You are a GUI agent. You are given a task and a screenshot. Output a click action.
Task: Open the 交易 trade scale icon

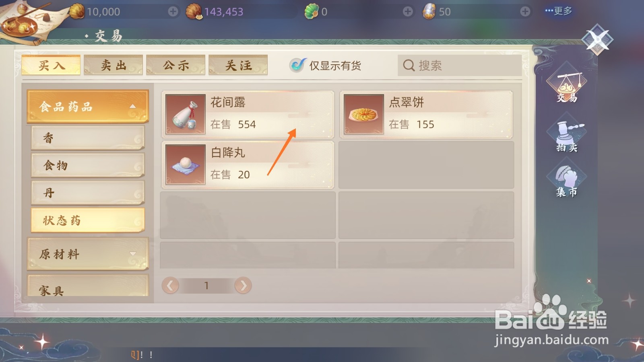pos(567,85)
